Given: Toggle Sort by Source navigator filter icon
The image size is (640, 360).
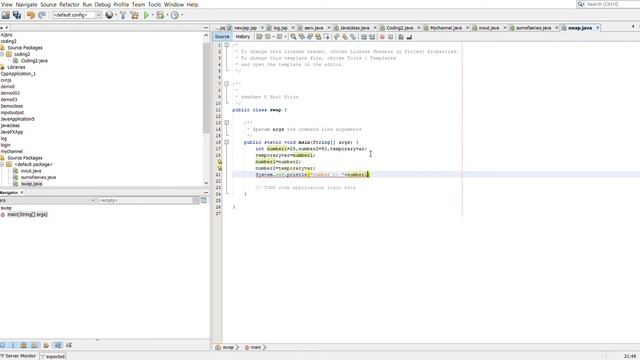Looking at the screenshot, I should coord(69,345).
